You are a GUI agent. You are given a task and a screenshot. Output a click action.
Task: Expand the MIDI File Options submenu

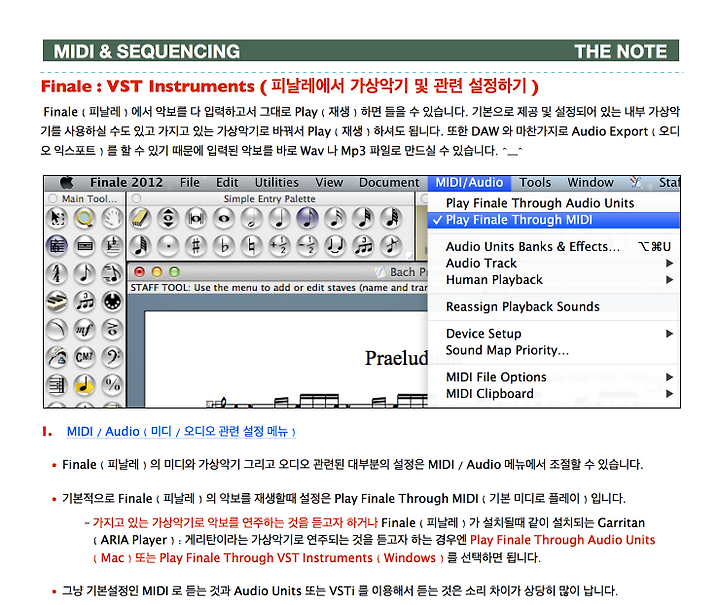click(553, 377)
